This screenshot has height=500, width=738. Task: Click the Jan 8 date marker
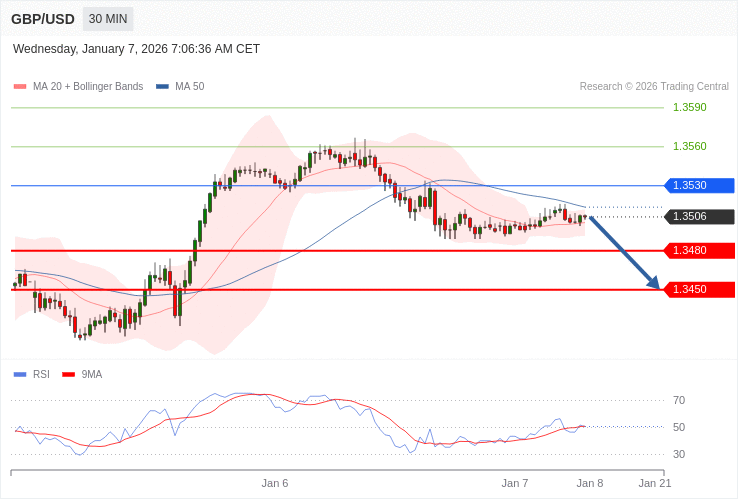click(590, 483)
